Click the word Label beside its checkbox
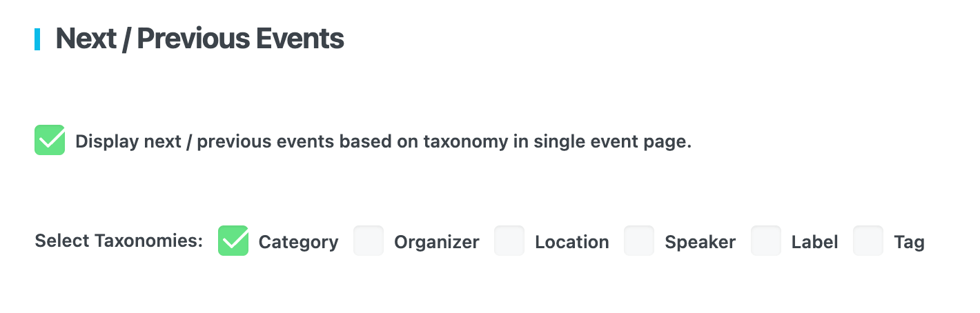 814,243
